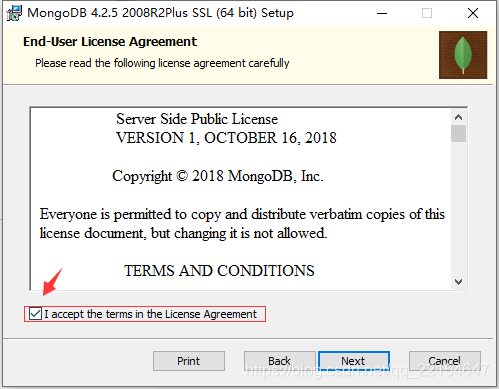Minimize the MongoDB Setup window

pyautogui.click(x=382, y=13)
